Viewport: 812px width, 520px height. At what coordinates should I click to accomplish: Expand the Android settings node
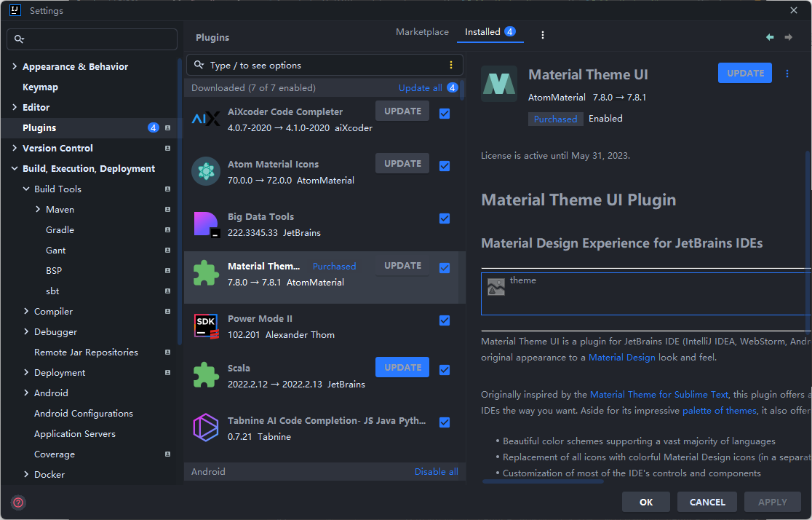click(x=26, y=393)
